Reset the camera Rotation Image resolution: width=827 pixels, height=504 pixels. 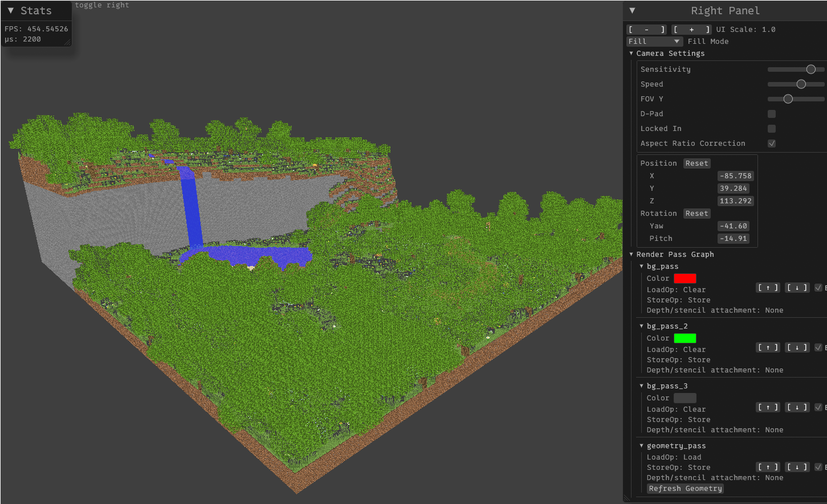(x=696, y=213)
